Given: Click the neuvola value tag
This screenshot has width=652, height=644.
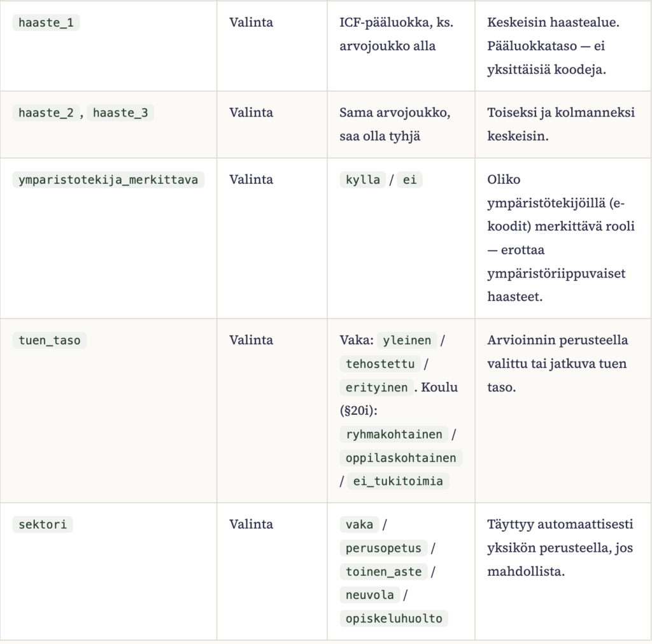Looking at the screenshot, I should pos(370,595).
